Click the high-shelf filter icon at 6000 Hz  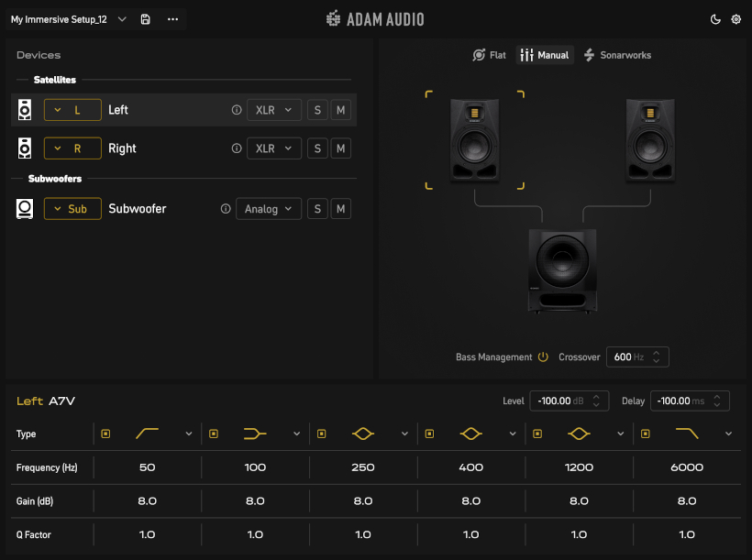(x=687, y=434)
